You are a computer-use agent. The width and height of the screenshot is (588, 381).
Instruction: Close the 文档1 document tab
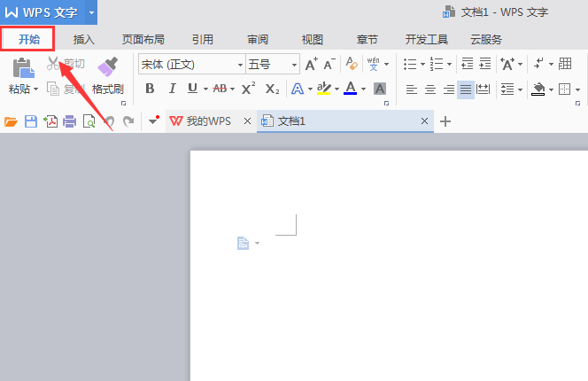click(x=424, y=121)
